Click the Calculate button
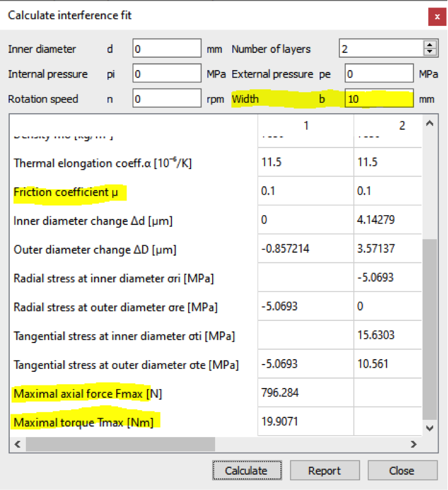 (x=246, y=470)
